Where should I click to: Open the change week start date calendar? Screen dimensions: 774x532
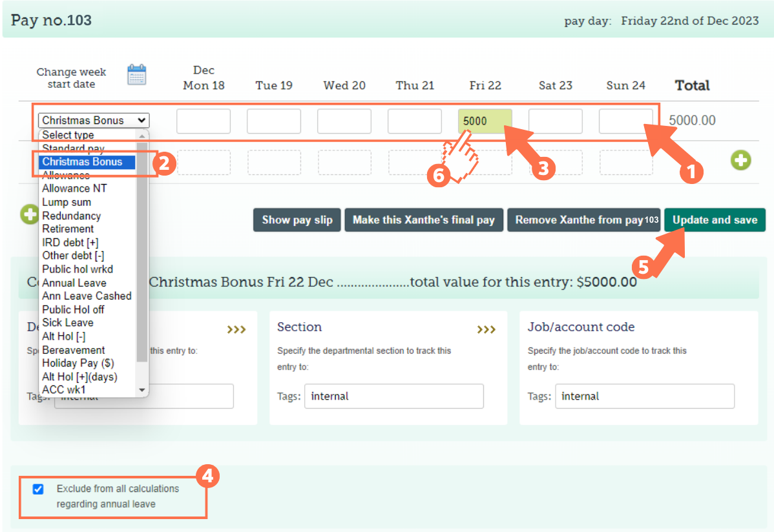(136, 75)
